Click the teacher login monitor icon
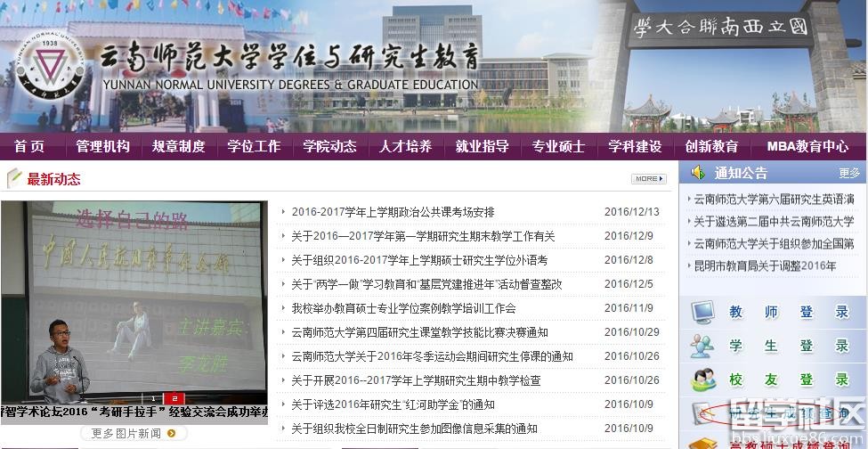This screenshot has width=868, height=449. (x=703, y=312)
